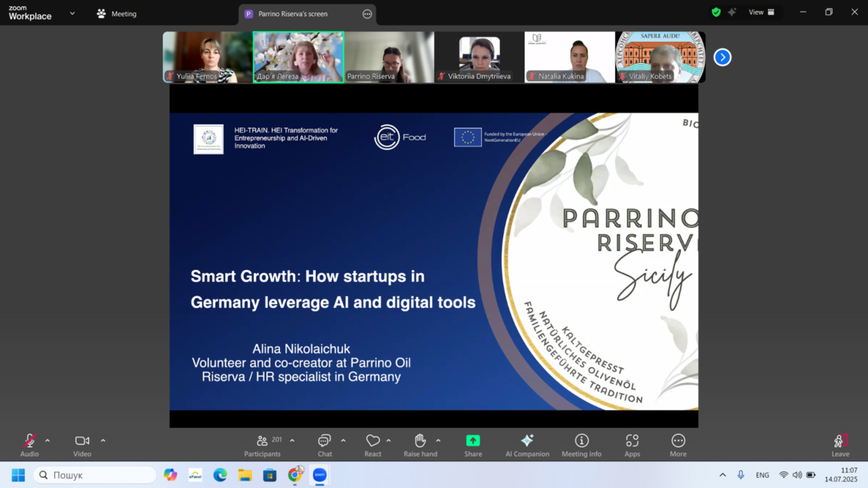Expand chat options arrow beside Chat
This screenshot has height=488, width=868.
[343, 440]
